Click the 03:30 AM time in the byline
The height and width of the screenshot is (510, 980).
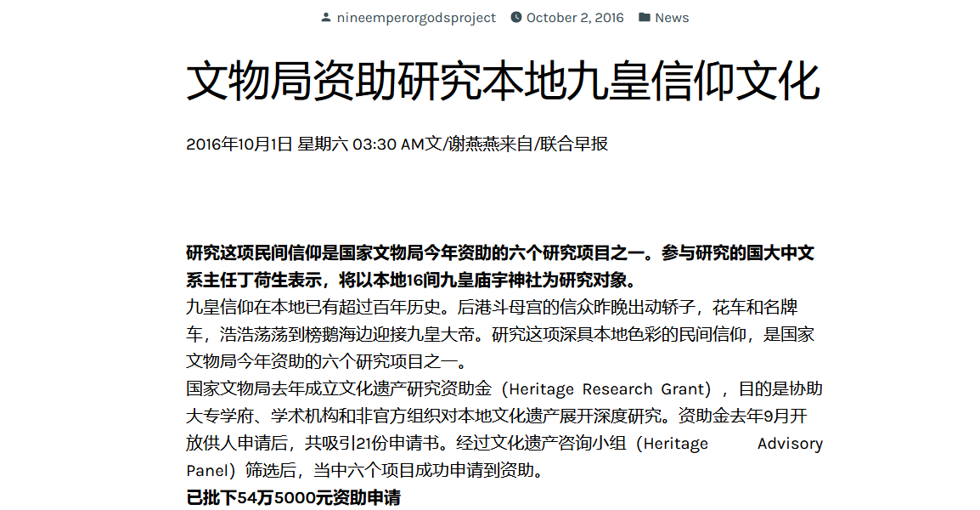click(388, 144)
